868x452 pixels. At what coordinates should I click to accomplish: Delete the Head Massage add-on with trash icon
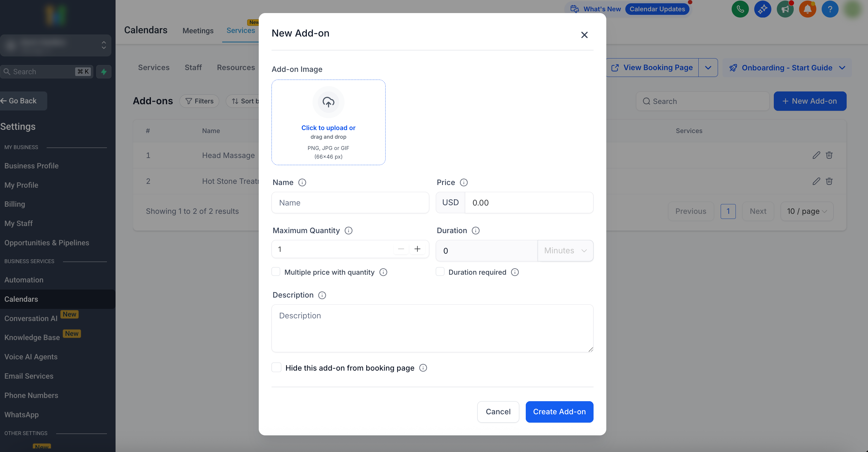pos(829,155)
